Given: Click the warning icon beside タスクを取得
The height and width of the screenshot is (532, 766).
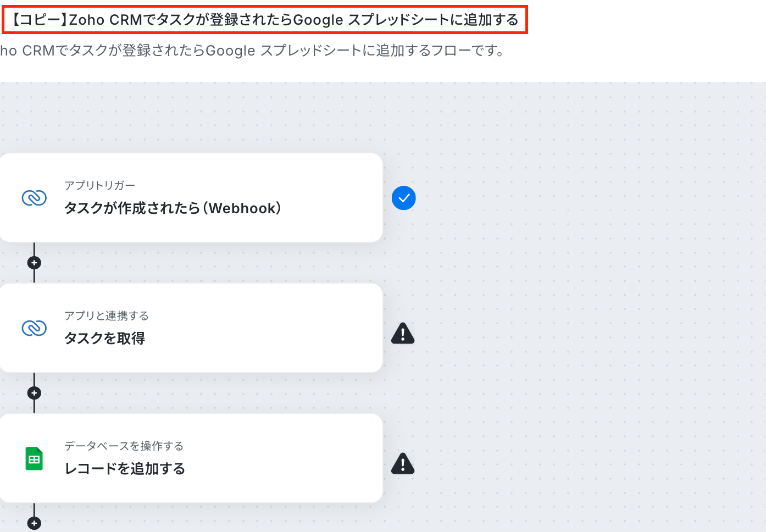Looking at the screenshot, I should click(403, 333).
